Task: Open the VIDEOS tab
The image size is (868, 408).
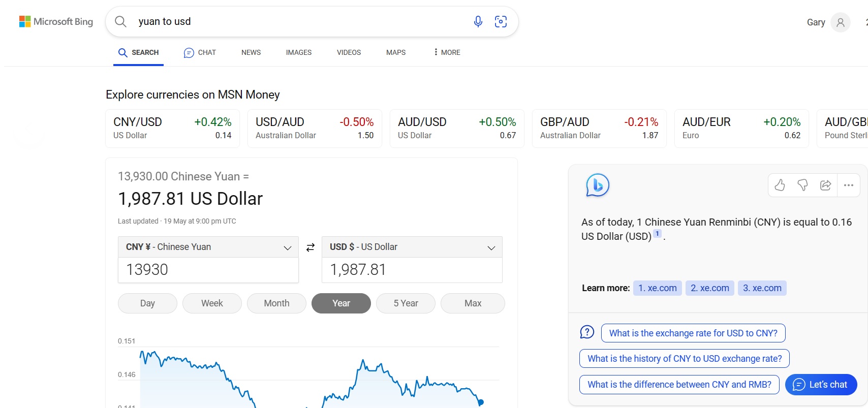Action: pyautogui.click(x=349, y=52)
